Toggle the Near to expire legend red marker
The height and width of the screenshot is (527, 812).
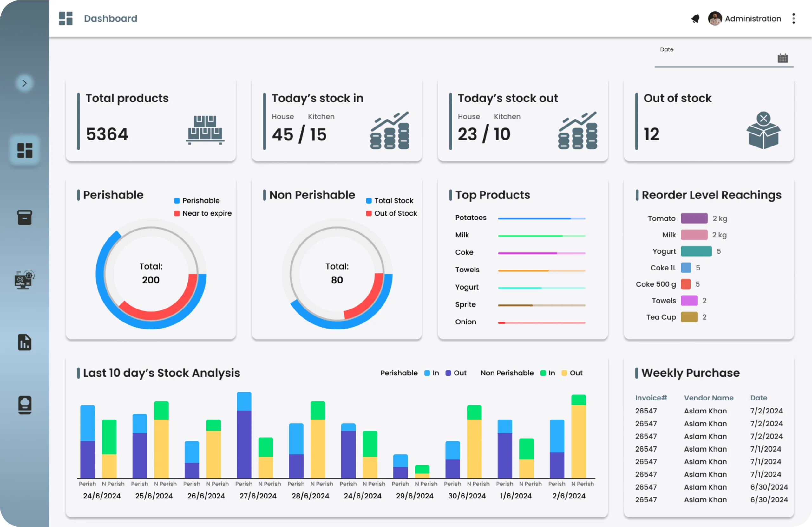click(x=177, y=213)
